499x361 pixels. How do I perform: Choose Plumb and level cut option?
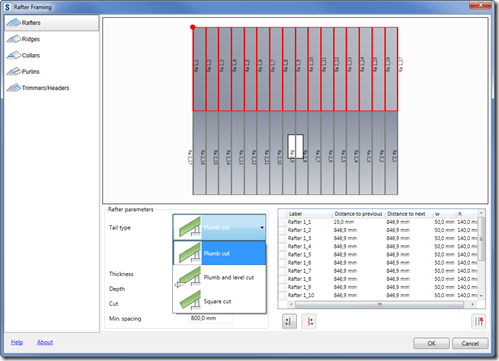pyautogui.click(x=219, y=277)
